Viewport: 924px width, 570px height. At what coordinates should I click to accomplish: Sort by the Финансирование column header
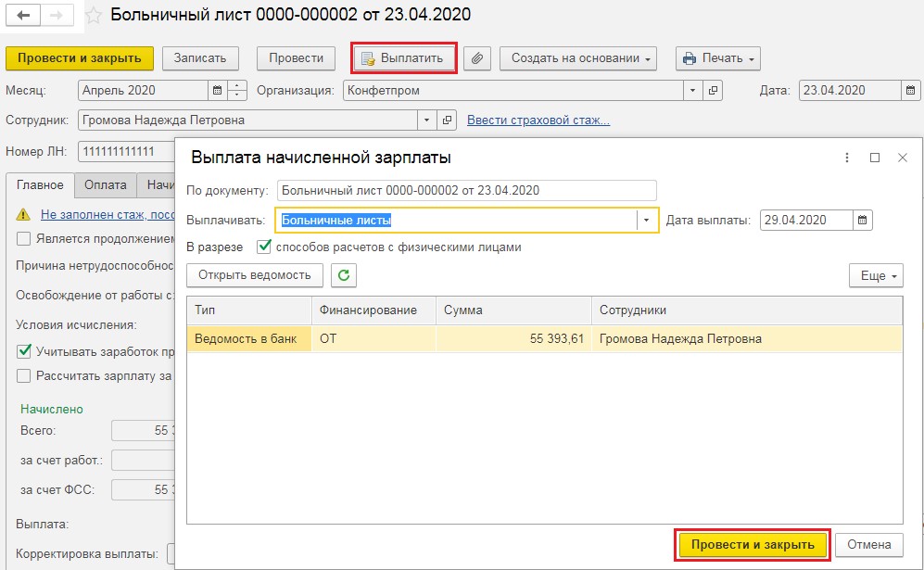tap(373, 310)
